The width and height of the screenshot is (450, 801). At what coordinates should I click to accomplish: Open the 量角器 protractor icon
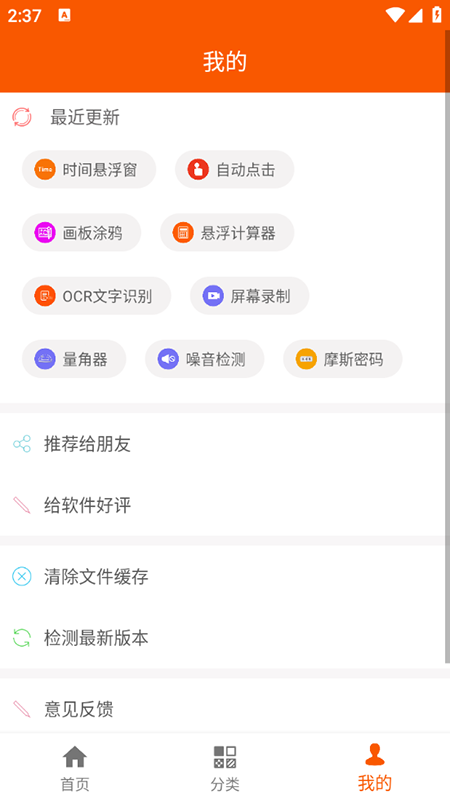[x=45, y=359]
